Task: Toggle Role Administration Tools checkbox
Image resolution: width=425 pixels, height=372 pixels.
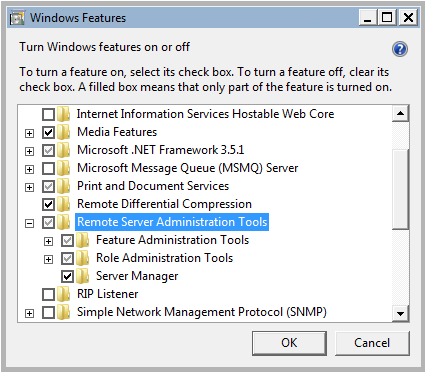Action: click(x=67, y=259)
